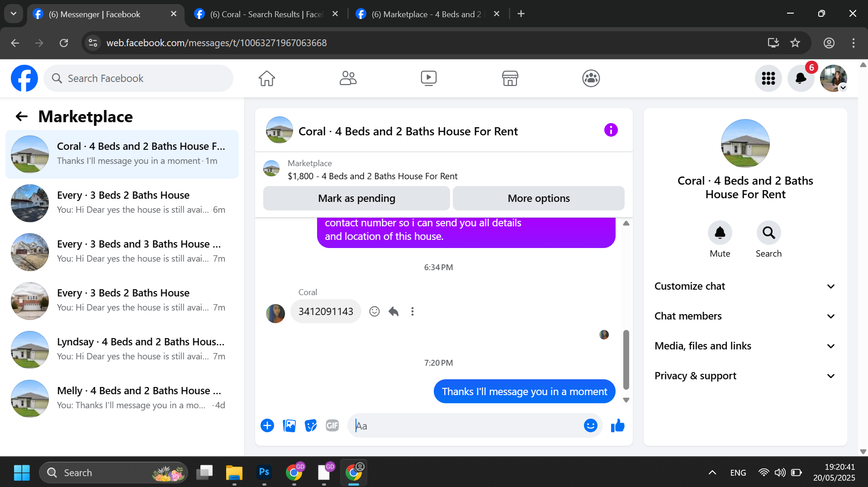This screenshot has height=487, width=868.
Task: Focus the Aa message input box
Action: [466, 425]
